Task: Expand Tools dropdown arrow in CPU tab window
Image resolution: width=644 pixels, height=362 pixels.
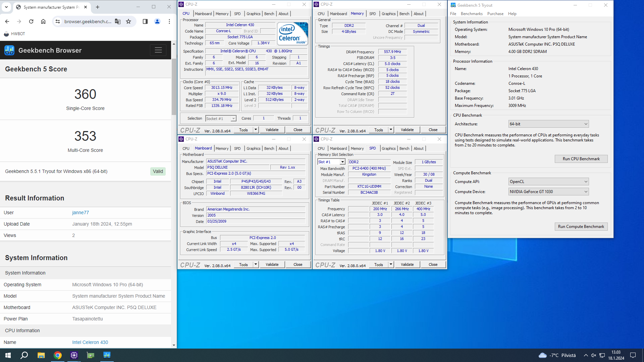Action: (x=256, y=130)
